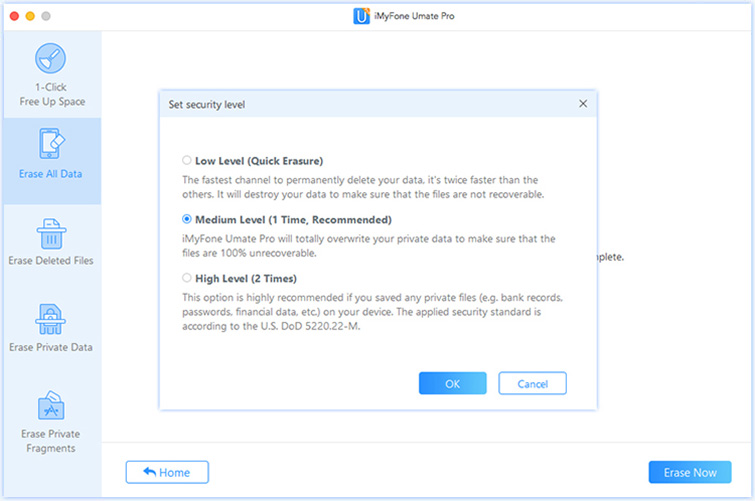Cancel the security level dialog
The image size is (755, 501).
[533, 383]
